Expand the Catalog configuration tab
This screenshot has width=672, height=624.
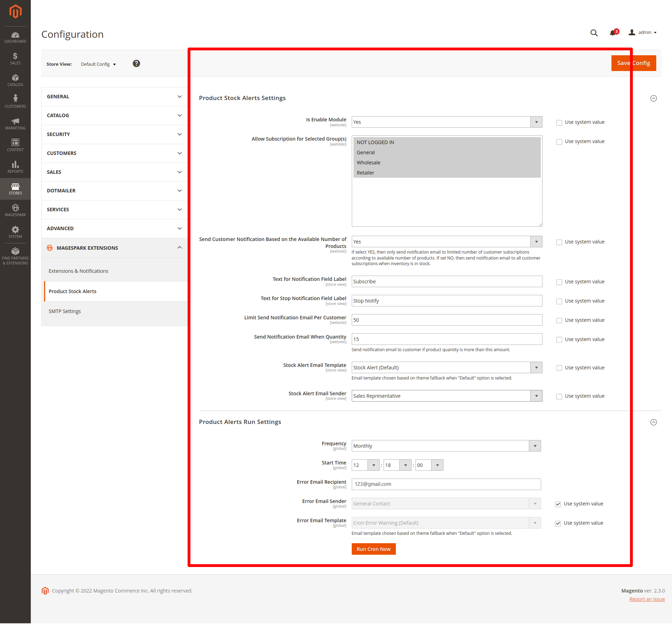[114, 116]
